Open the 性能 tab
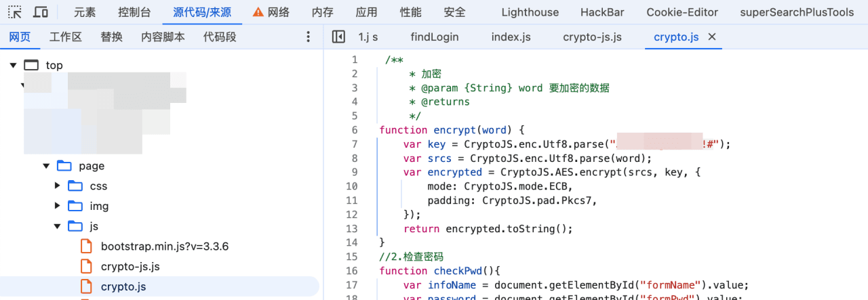Screen dimensions: 868x300 pos(410,12)
